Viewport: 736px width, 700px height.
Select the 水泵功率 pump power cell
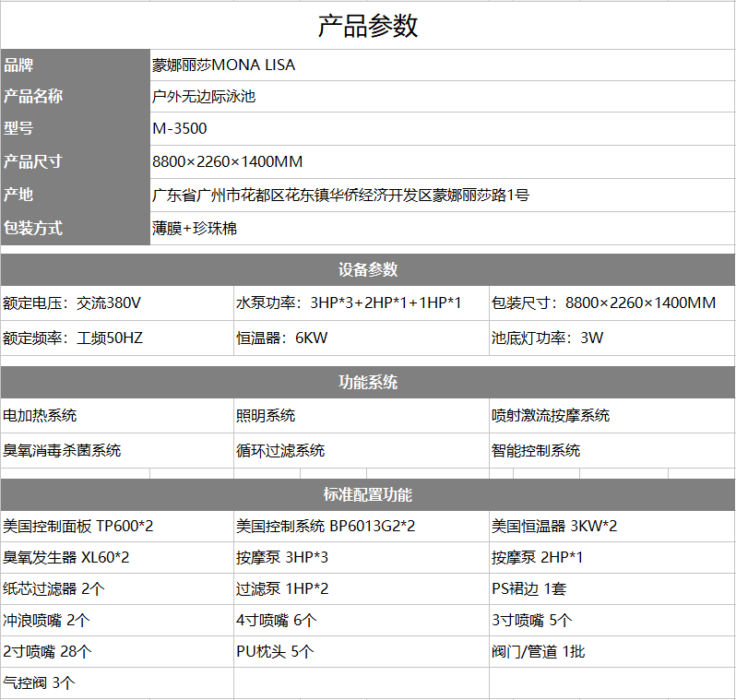pyautogui.click(x=349, y=303)
